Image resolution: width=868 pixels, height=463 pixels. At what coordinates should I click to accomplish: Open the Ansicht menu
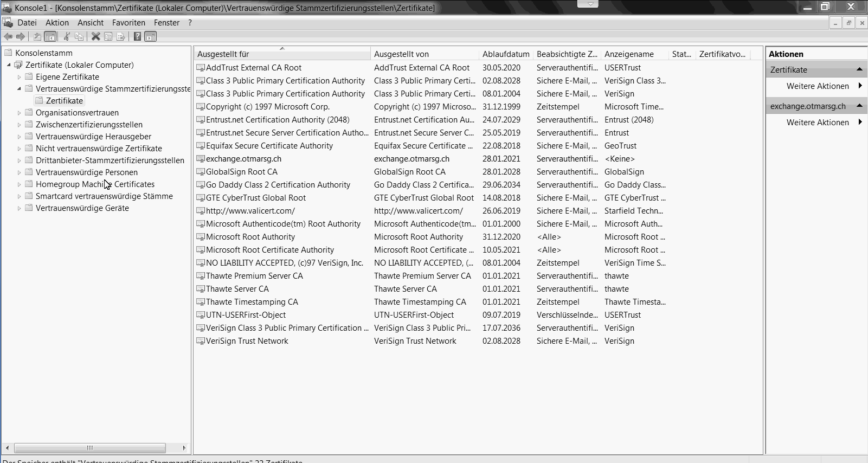(x=91, y=23)
